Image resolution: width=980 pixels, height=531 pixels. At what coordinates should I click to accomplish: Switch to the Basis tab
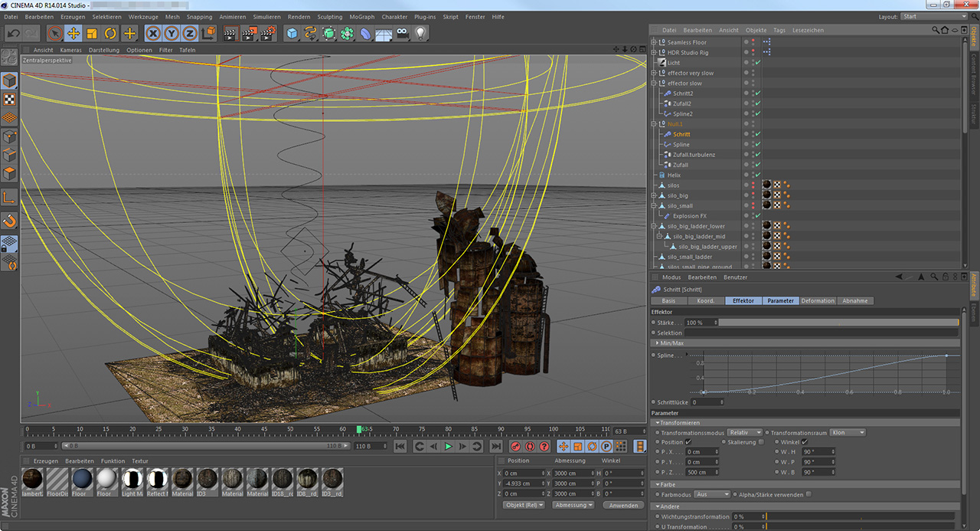point(668,300)
